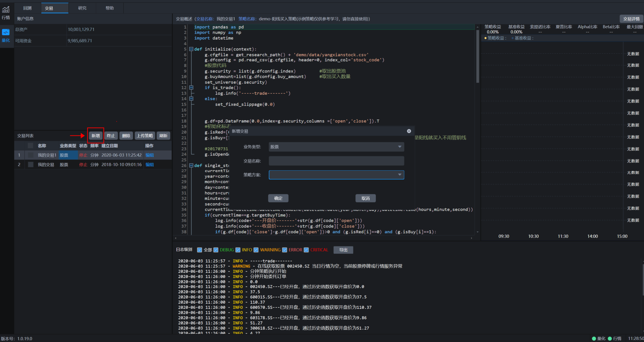Viewport: 644px width, 342px height.
Task: Close the 新增交易 dialog
Action: (409, 131)
